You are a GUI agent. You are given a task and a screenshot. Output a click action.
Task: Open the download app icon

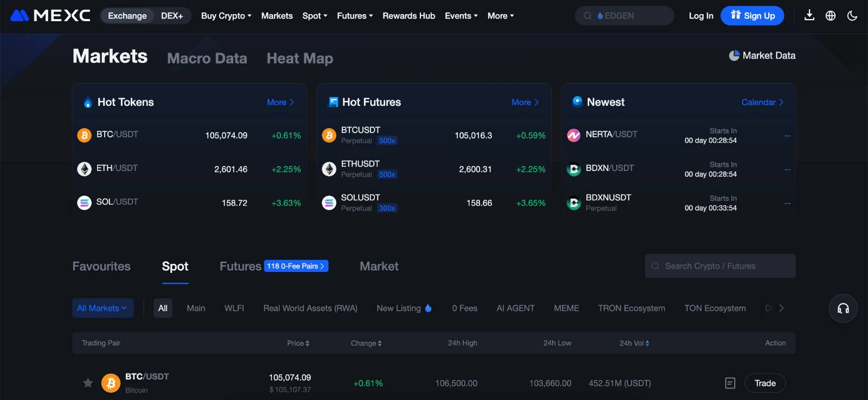(x=809, y=15)
